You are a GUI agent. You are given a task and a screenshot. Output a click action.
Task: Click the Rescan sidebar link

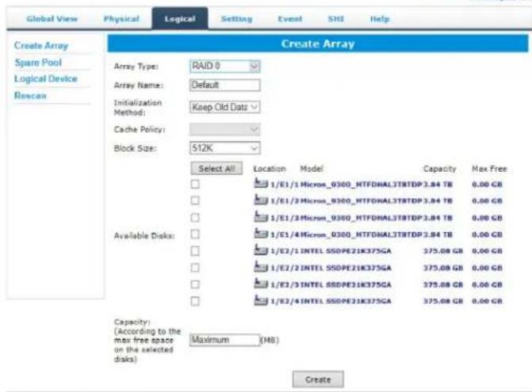click(x=30, y=96)
